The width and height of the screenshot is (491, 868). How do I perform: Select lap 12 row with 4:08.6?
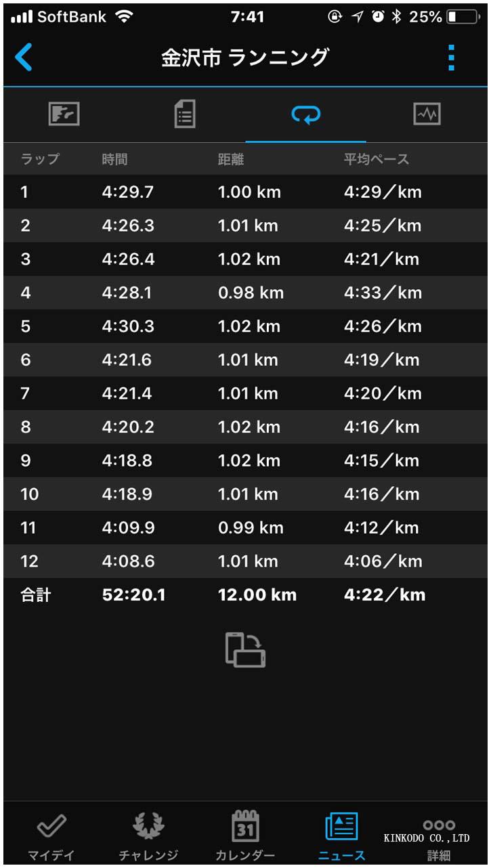coord(245,561)
